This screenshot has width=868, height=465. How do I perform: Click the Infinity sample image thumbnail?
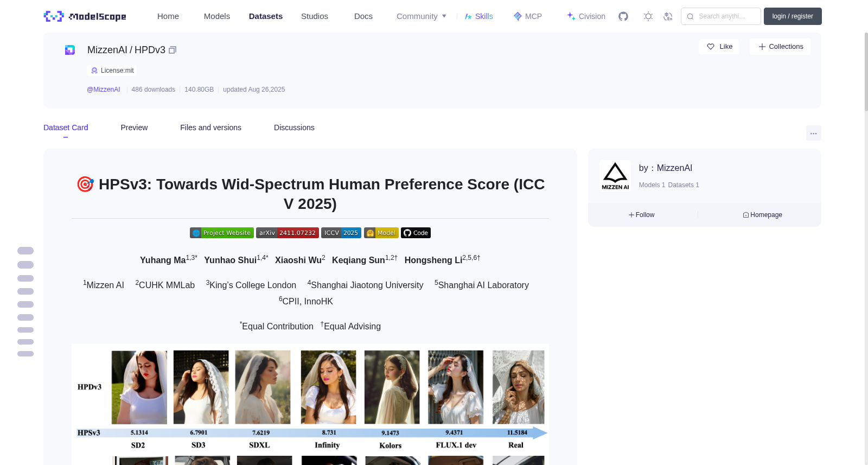328,387
